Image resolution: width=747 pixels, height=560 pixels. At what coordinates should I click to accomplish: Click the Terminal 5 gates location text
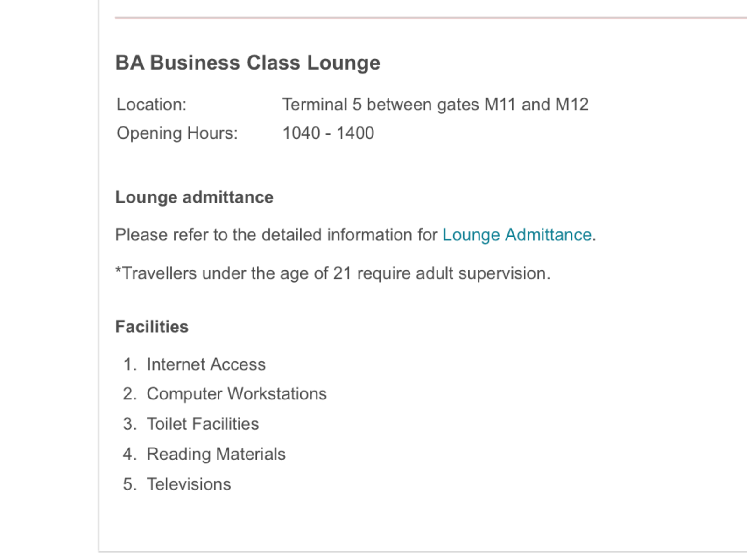(434, 105)
